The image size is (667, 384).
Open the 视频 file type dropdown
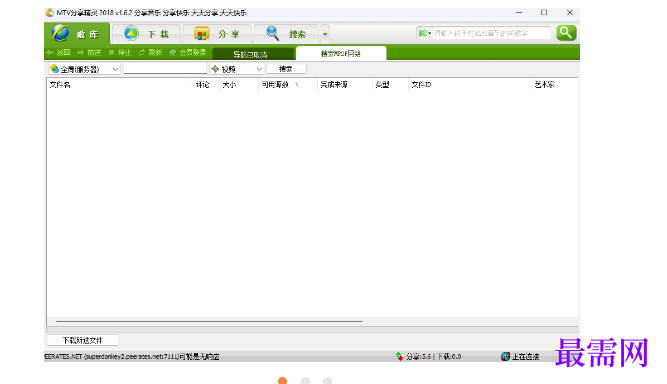[x=237, y=69]
